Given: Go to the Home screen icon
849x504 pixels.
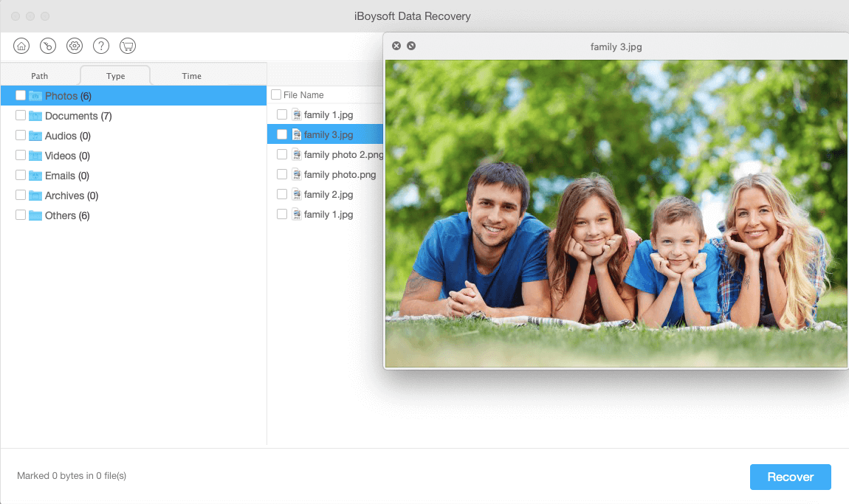Looking at the screenshot, I should tap(21, 45).
